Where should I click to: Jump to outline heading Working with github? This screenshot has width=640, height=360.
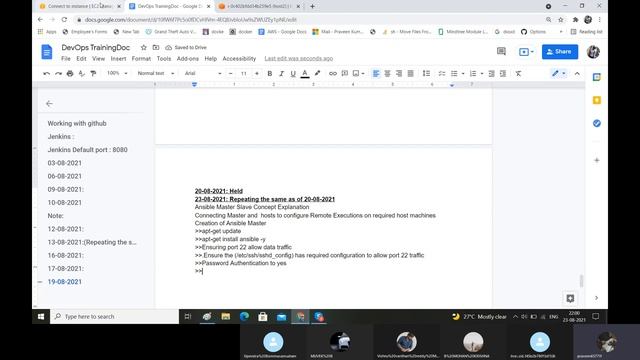77,123
